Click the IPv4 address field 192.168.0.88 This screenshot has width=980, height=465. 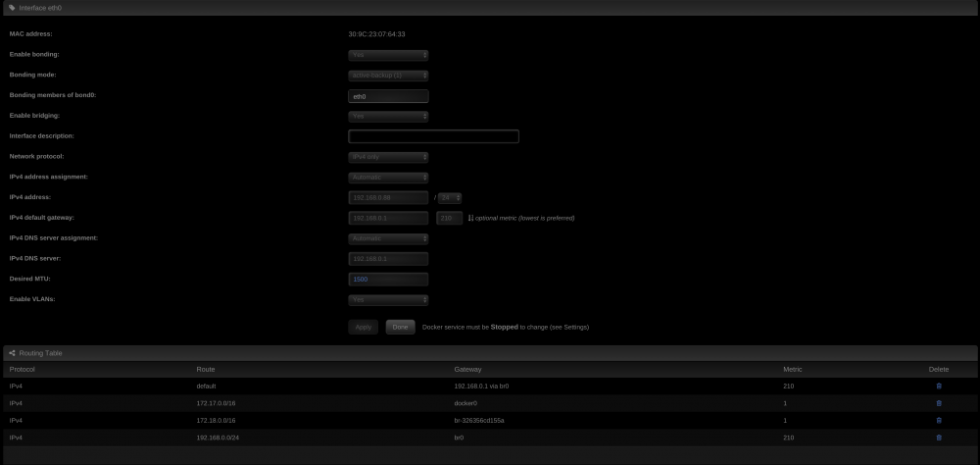point(388,198)
